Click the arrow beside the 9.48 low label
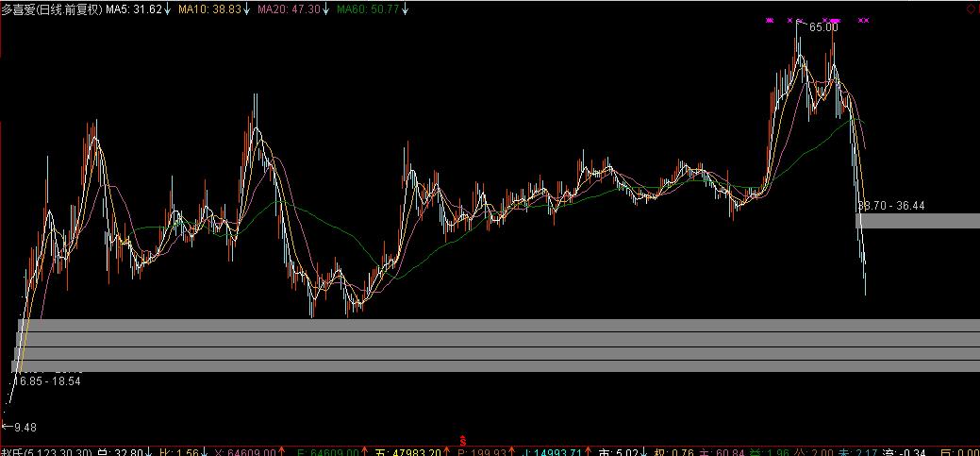This screenshot has width=980, height=456. 6,427
